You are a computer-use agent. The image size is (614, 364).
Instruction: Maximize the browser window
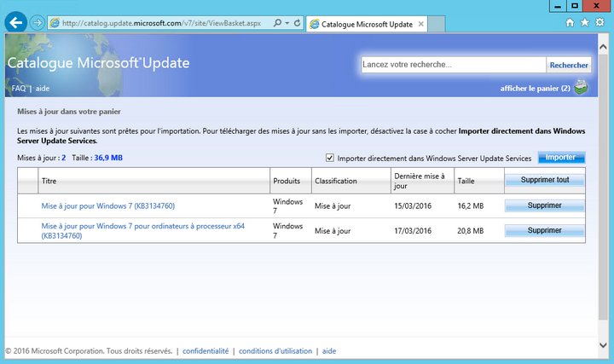pyautogui.click(x=575, y=6)
